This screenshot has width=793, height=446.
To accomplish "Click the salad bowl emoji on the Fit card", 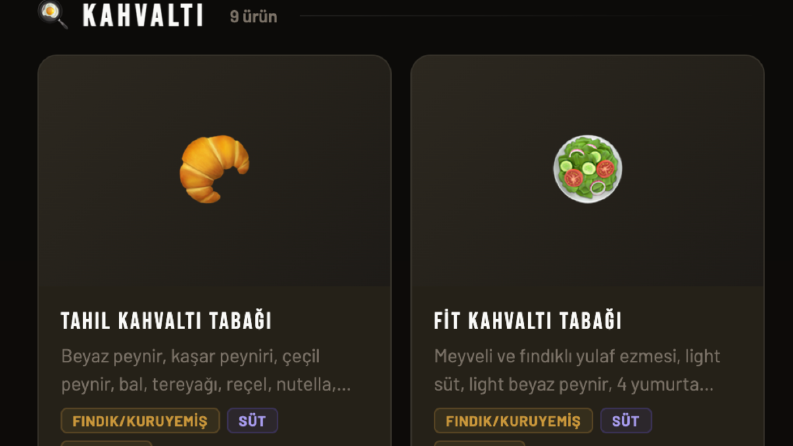I will coord(587,169).
